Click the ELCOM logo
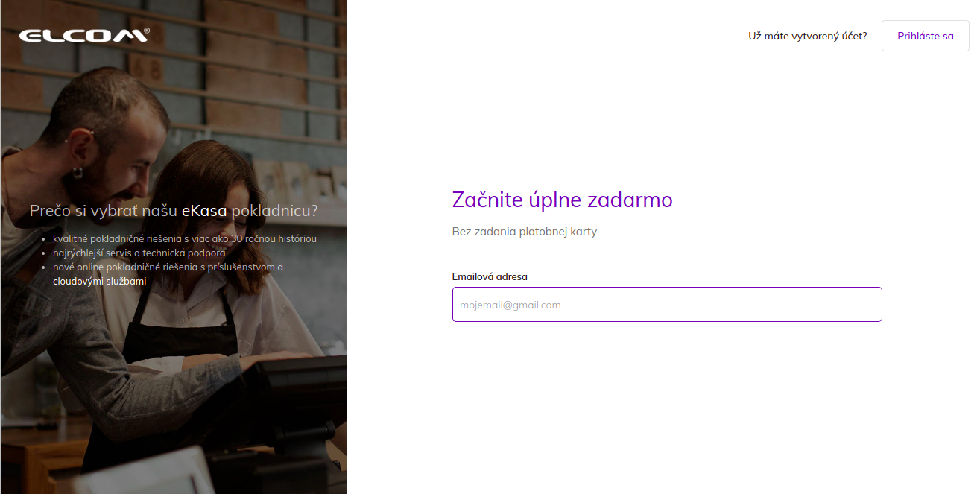This screenshot has width=980, height=494. 84,34
